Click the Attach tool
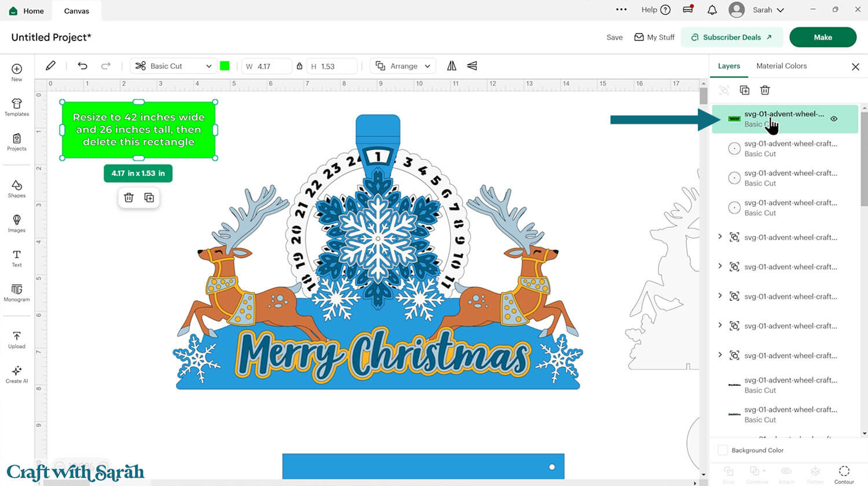868x486 pixels. click(x=786, y=474)
